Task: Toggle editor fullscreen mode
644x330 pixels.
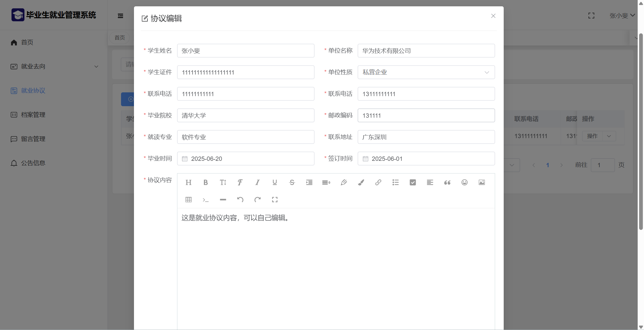Action: [x=275, y=200]
